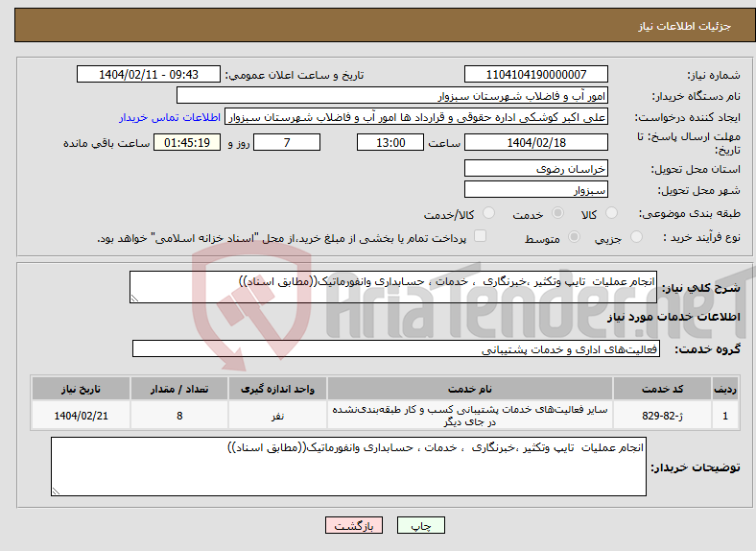Screen dimensions: 756x551
Task: Click the چاپ print button
Action: pyautogui.click(x=421, y=525)
